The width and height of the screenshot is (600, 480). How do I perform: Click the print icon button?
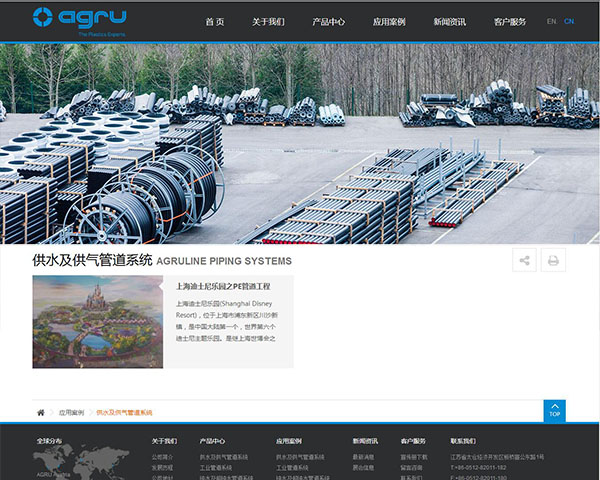(x=553, y=260)
